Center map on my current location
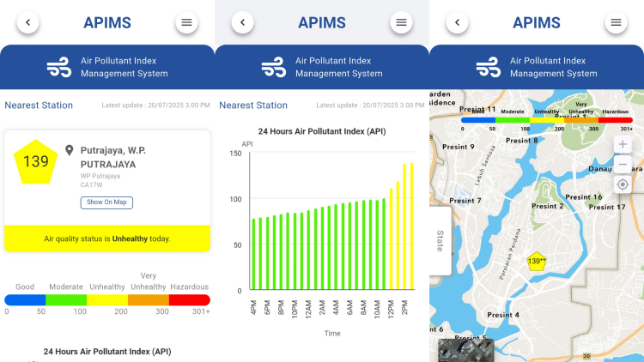Viewport: 644px width, 362px height. pyautogui.click(x=623, y=184)
